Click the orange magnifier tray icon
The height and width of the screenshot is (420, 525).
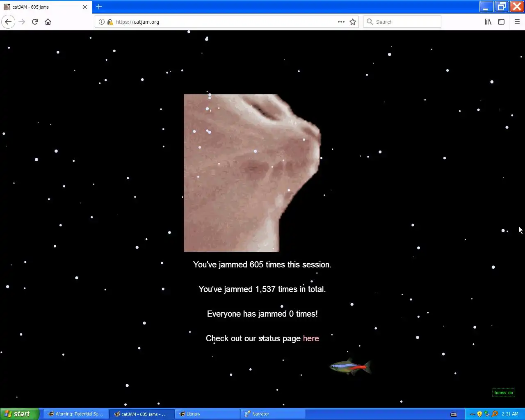(495, 414)
